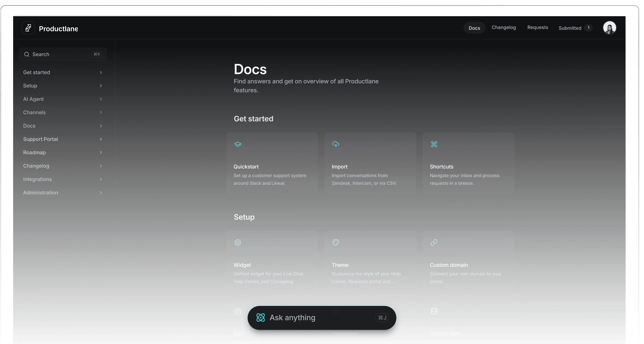Click the AI atom icon in Ask anything
Viewport: 644px width, 344px height.
[x=260, y=318]
